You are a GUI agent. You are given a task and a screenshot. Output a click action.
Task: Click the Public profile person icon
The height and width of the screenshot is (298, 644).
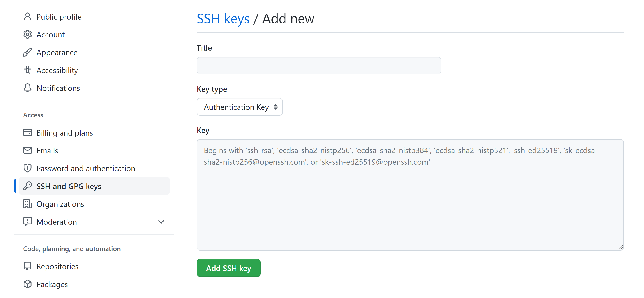[28, 17]
